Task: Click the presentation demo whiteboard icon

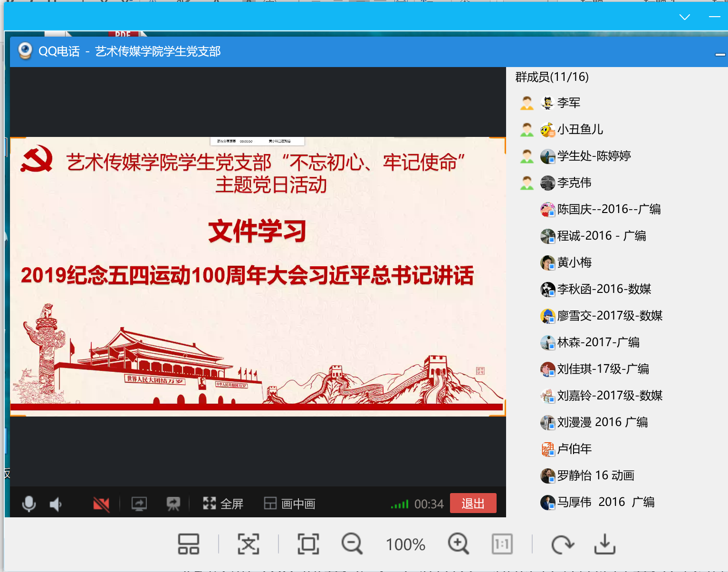Action: pos(173,504)
